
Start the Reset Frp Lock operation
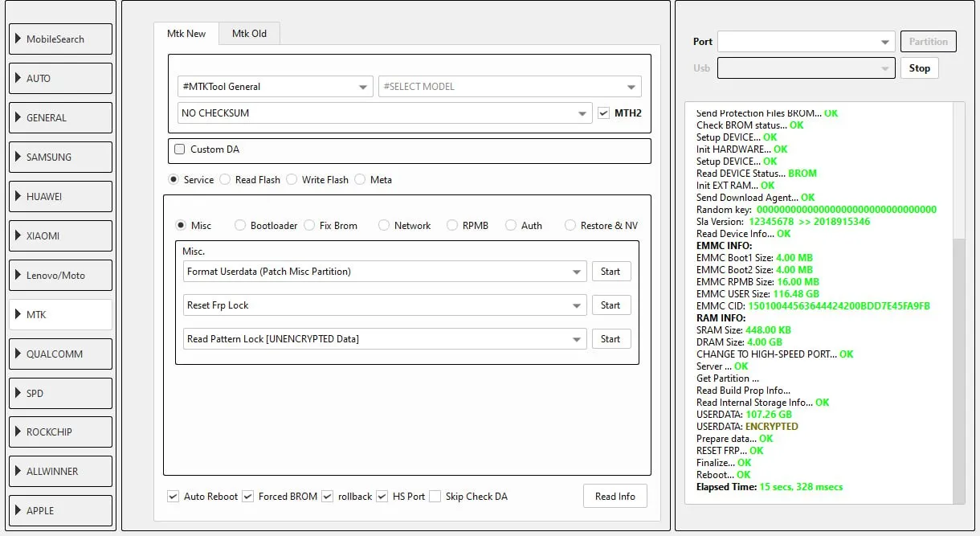click(610, 305)
